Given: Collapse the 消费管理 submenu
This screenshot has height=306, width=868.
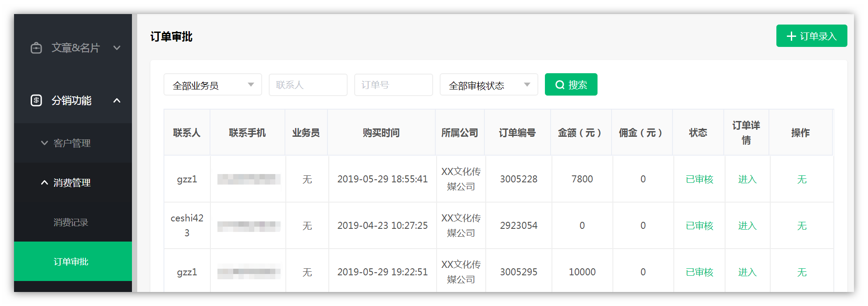Looking at the screenshot, I should 44,182.
